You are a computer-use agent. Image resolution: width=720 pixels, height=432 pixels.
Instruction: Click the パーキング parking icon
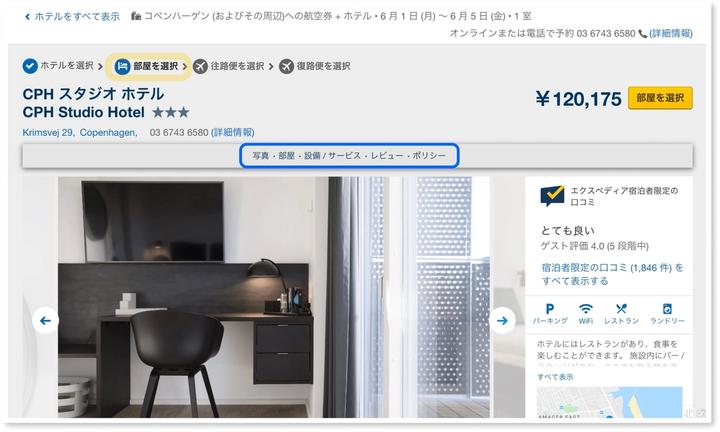[x=550, y=309]
